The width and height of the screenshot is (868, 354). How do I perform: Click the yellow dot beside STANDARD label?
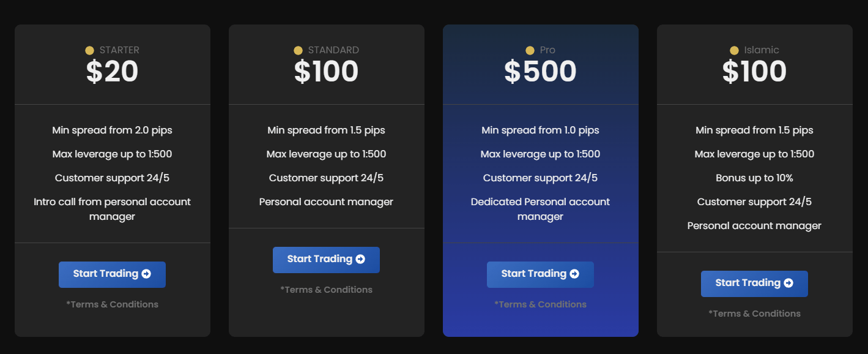click(x=298, y=50)
